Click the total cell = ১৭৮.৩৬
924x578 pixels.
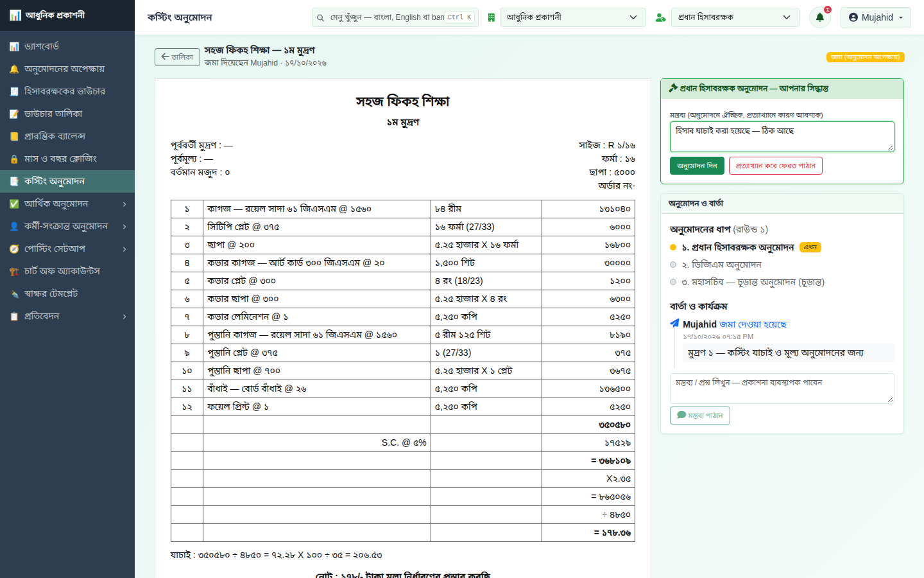point(588,532)
